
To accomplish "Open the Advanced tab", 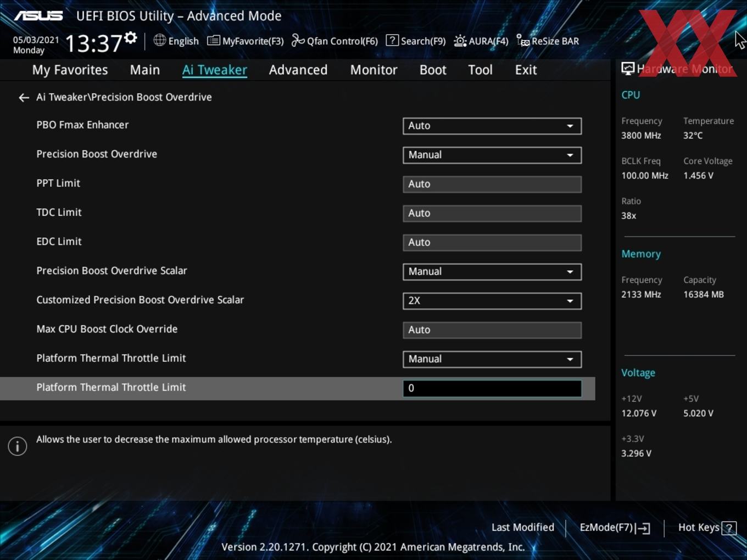I will pyautogui.click(x=298, y=70).
